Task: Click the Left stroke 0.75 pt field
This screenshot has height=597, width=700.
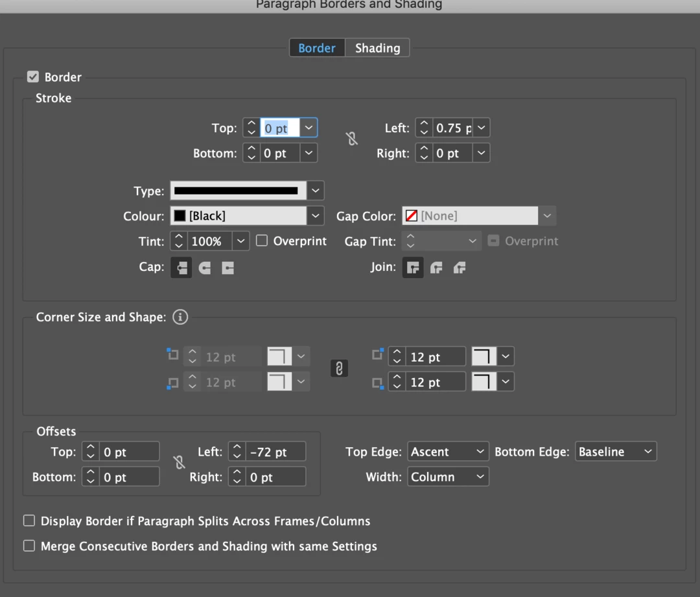Action: (452, 128)
